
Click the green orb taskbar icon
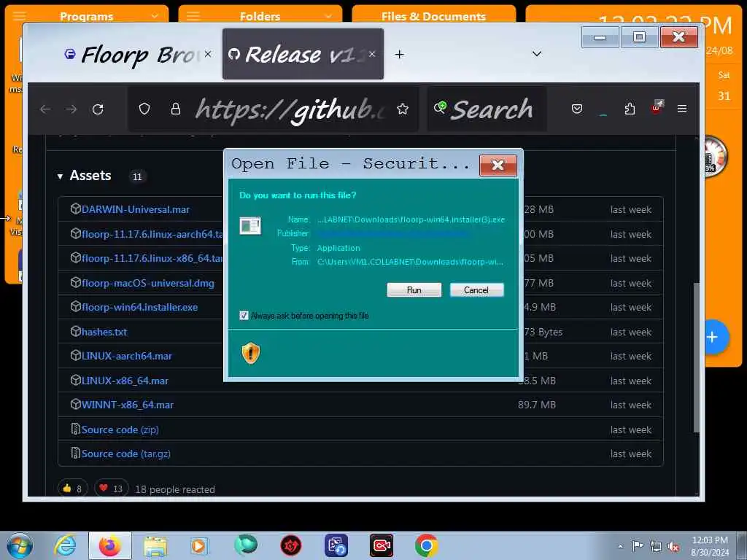(245, 545)
